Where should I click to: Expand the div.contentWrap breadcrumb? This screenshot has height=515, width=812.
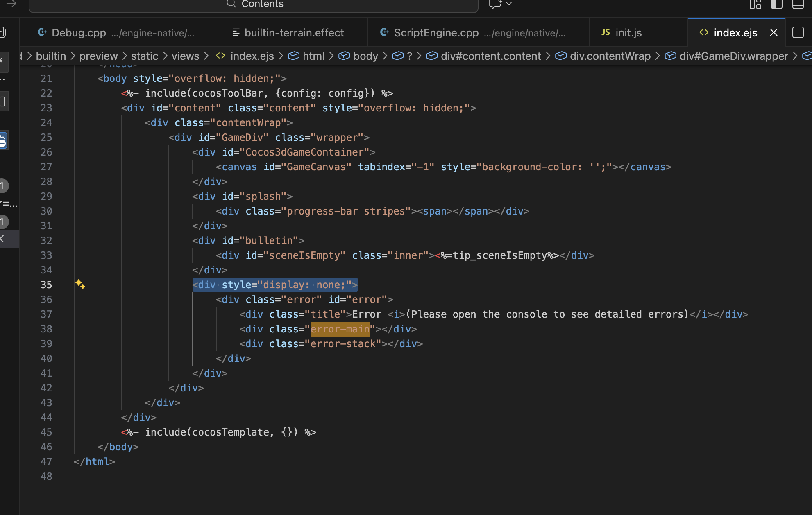[x=610, y=56]
